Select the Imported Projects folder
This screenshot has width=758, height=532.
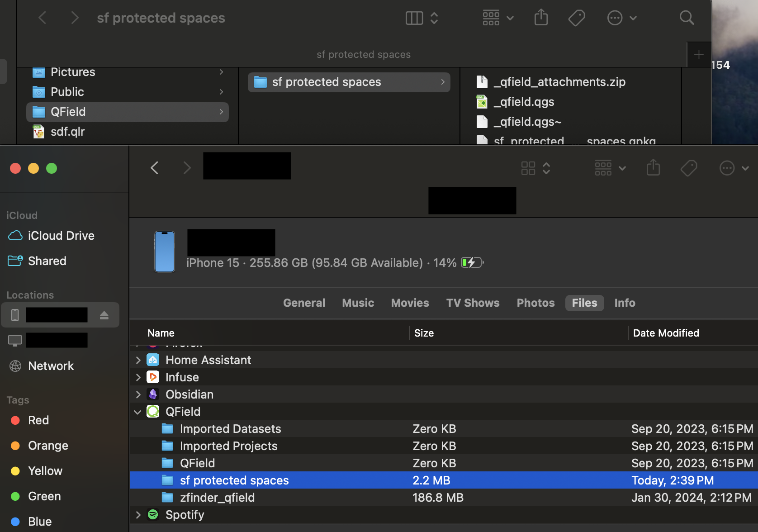click(x=444, y=446)
